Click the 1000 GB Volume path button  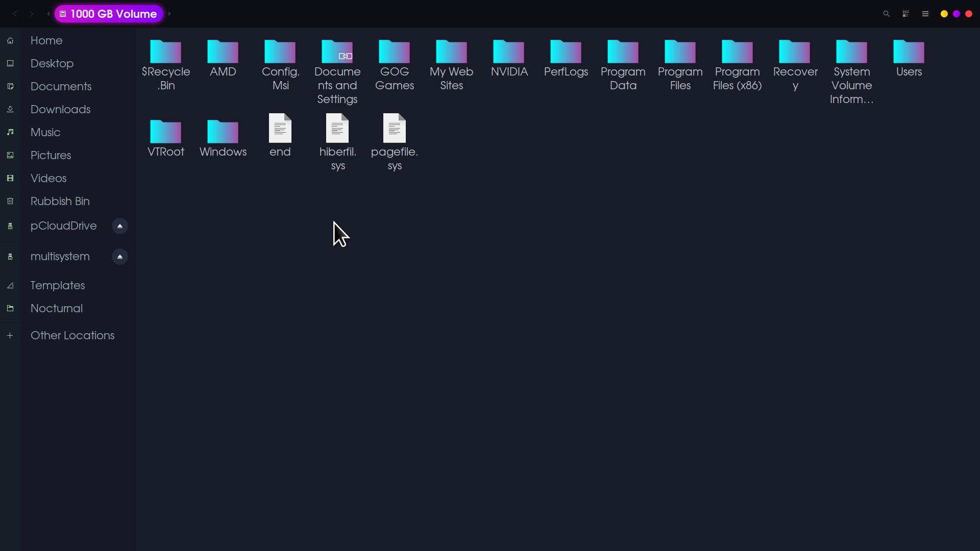coord(109,14)
